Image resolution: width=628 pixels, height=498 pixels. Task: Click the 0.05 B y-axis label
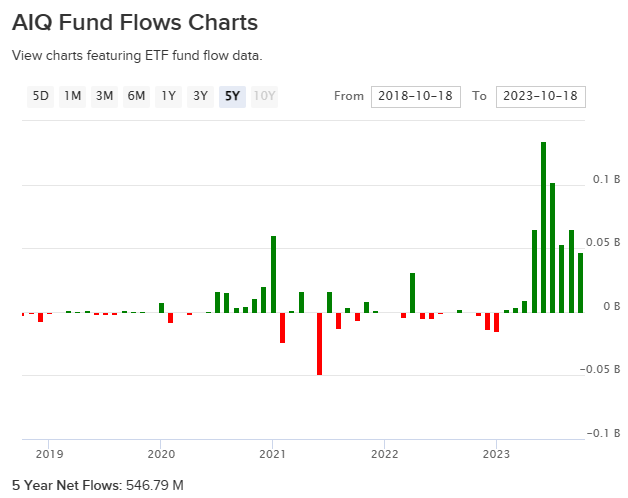click(x=603, y=242)
